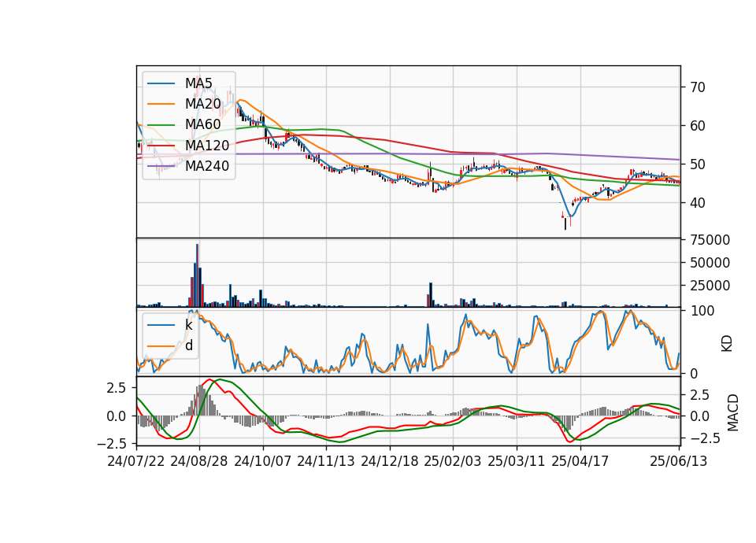This screenshot has width=756, height=543.
Task: Click the tallest volume bar near 24/08/28
Action: coord(197,275)
